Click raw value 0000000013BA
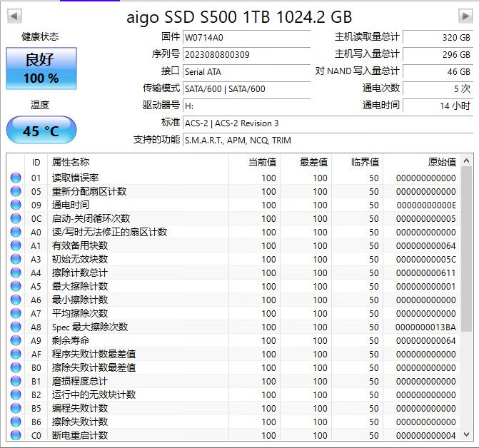 pyautogui.click(x=425, y=327)
